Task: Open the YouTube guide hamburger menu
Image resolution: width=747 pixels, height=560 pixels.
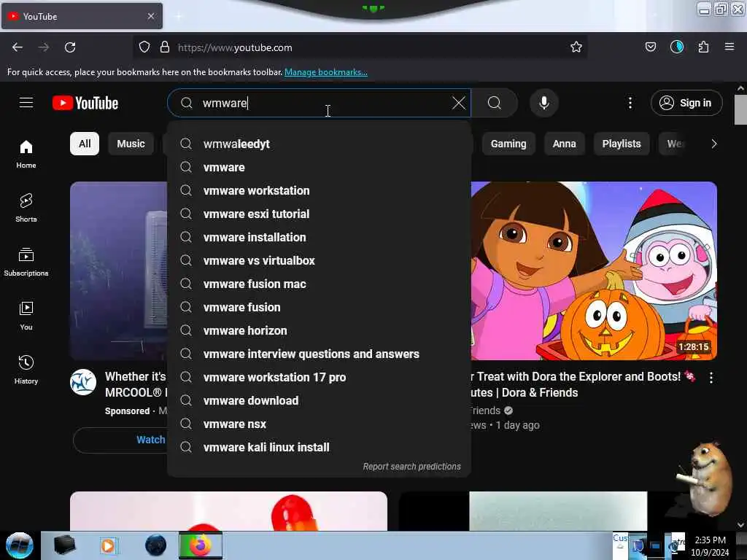Action: tap(26, 103)
